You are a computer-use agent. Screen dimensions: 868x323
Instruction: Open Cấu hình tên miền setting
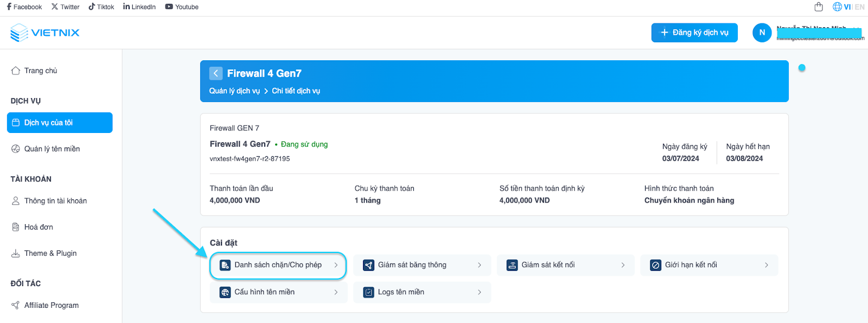coord(279,292)
